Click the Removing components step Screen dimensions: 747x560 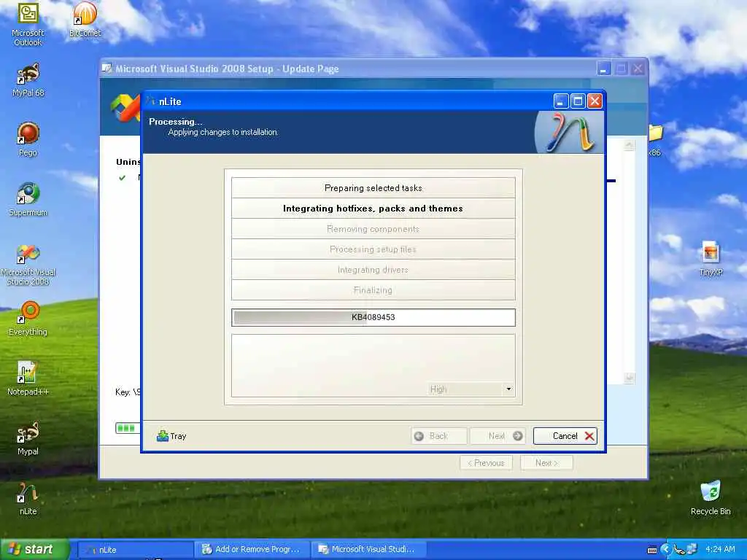tap(373, 229)
